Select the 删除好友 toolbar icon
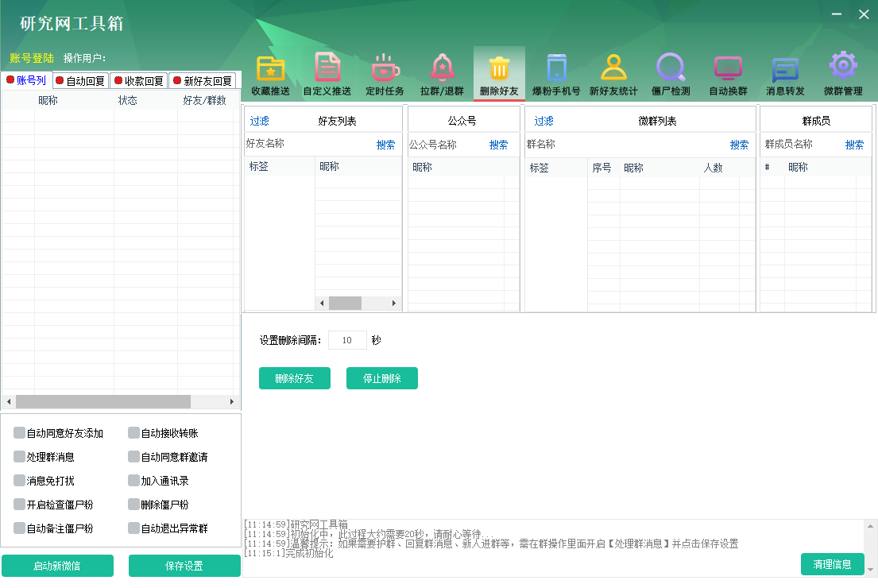This screenshot has width=878, height=588. (x=500, y=72)
